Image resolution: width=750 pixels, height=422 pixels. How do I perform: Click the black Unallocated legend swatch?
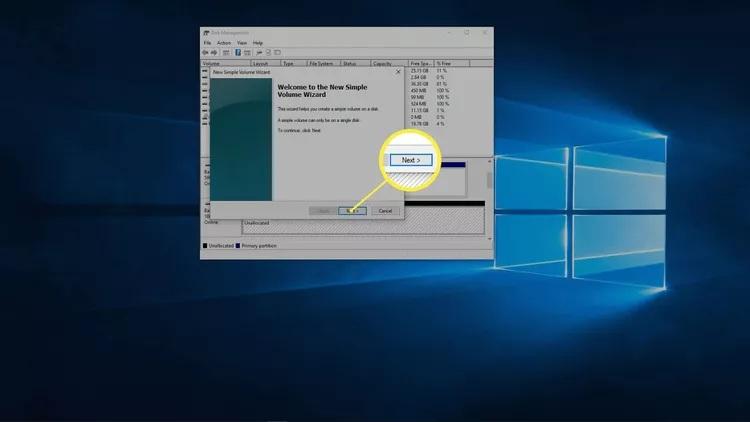[x=206, y=245]
